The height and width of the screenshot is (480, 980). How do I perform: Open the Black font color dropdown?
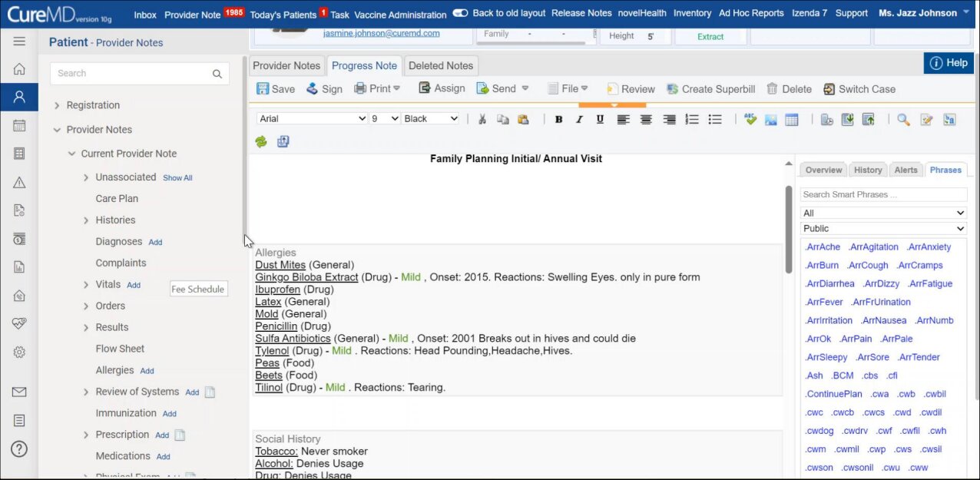click(x=430, y=118)
